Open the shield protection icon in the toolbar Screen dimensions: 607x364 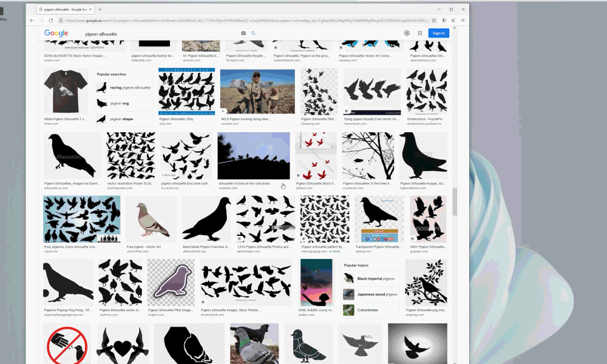click(444, 21)
